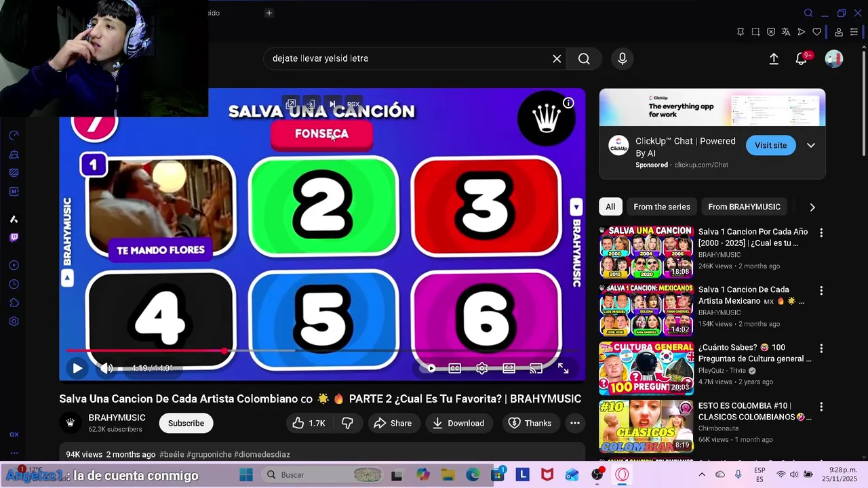
Task: Click the translate page icon
Action: pos(786,32)
